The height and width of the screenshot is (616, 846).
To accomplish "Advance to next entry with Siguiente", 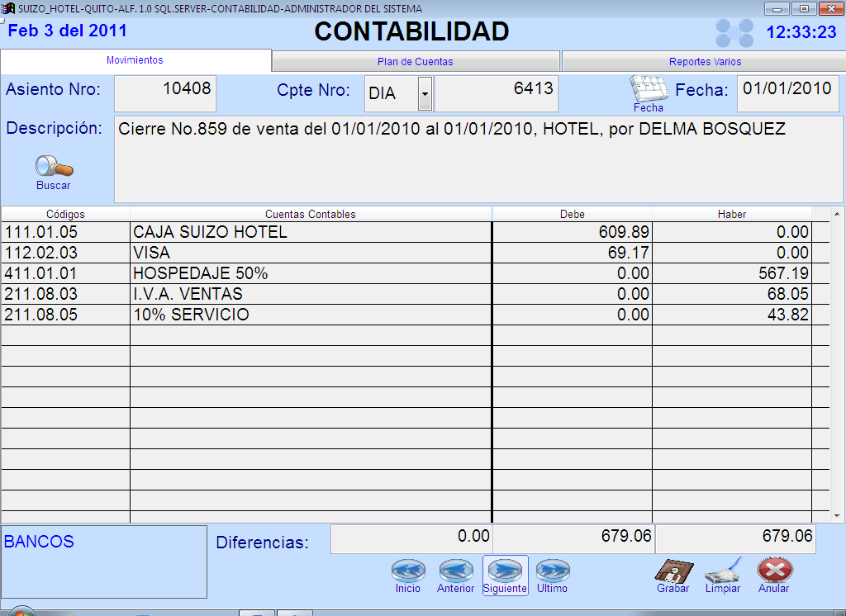I will pos(505,571).
